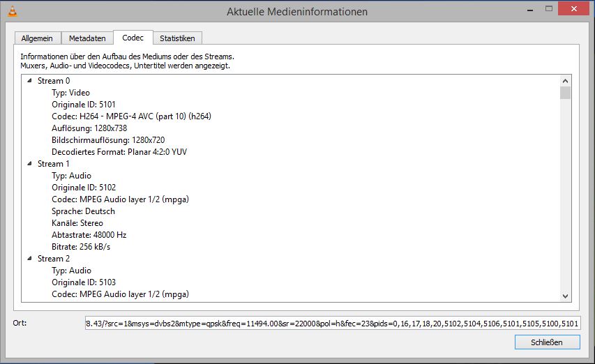Click the scrollbar up arrow
595x364 pixels.
[565, 81]
